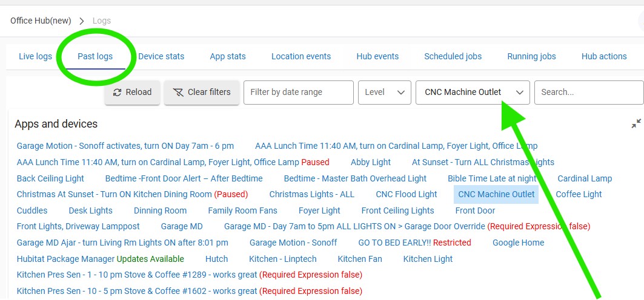644x300 pixels.
Task: View the Scheduled jobs tab
Action: 453,56
